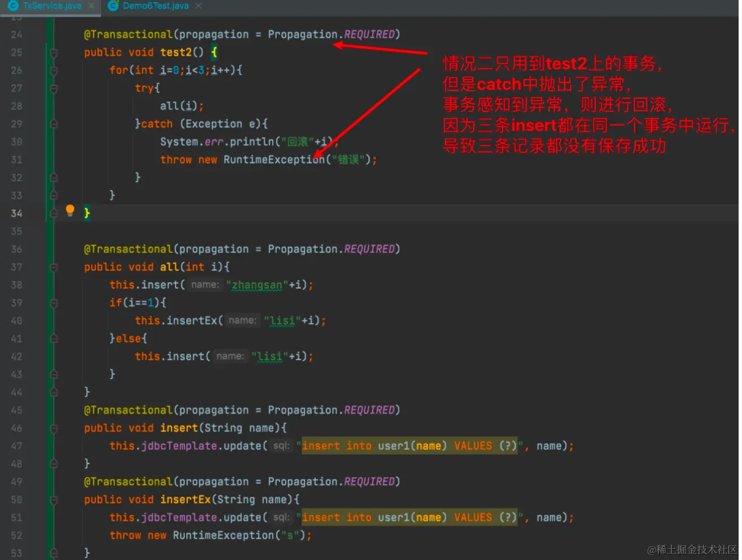Click Propagation.REQUIRED on line 45
This screenshot has height=560, width=742.
click(x=331, y=410)
